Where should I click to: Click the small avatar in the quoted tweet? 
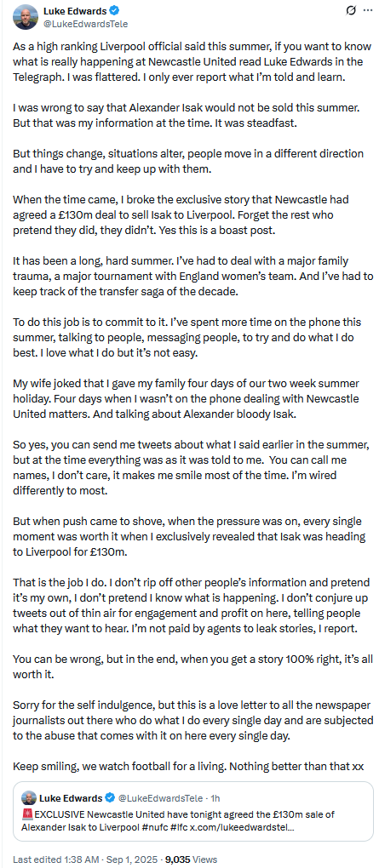29,797
